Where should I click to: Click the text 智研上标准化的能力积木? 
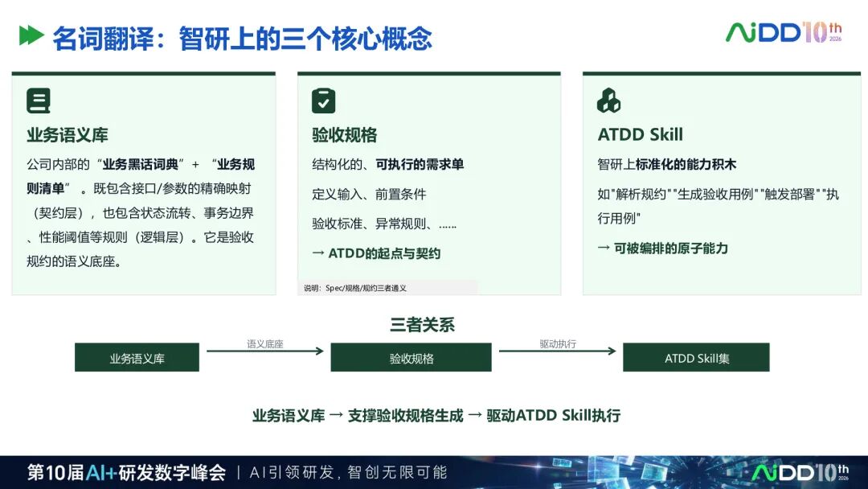point(666,165)
